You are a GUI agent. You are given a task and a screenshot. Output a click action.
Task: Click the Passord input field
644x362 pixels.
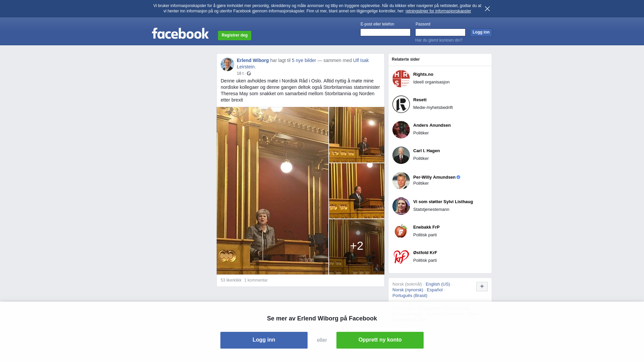coord(440,32)
